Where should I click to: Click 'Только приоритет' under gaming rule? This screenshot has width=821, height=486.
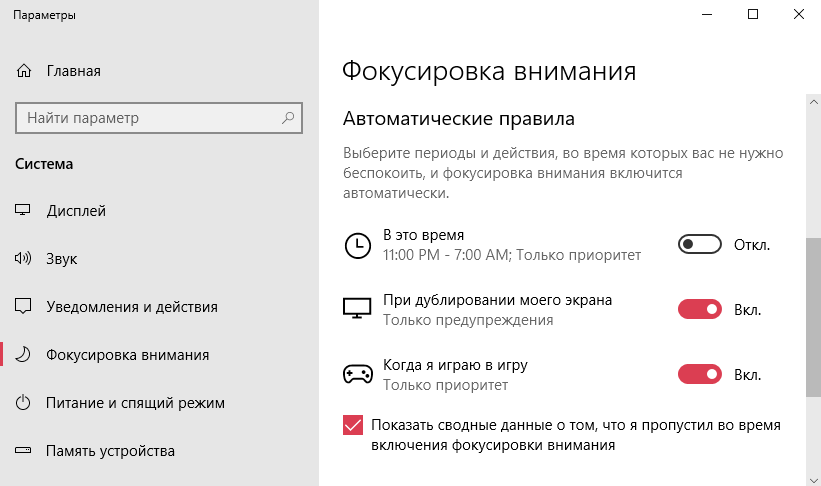[445, 385]
